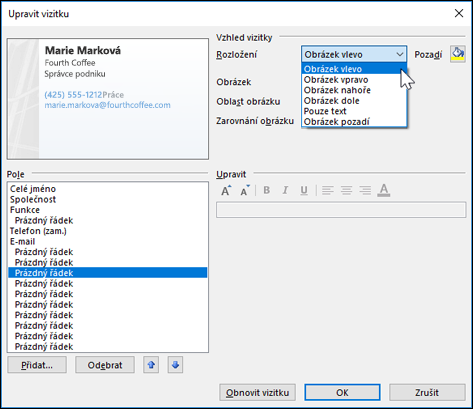This screenshot has height=409, width=473.
Task: Click the increase font size icon
Action: tap(226, 190)
